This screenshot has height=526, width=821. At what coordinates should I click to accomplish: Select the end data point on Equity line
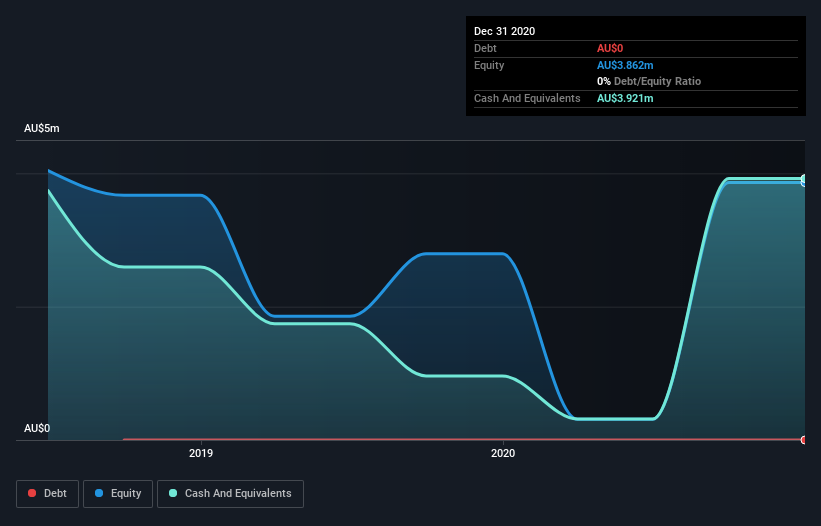(x=804, y=182)
